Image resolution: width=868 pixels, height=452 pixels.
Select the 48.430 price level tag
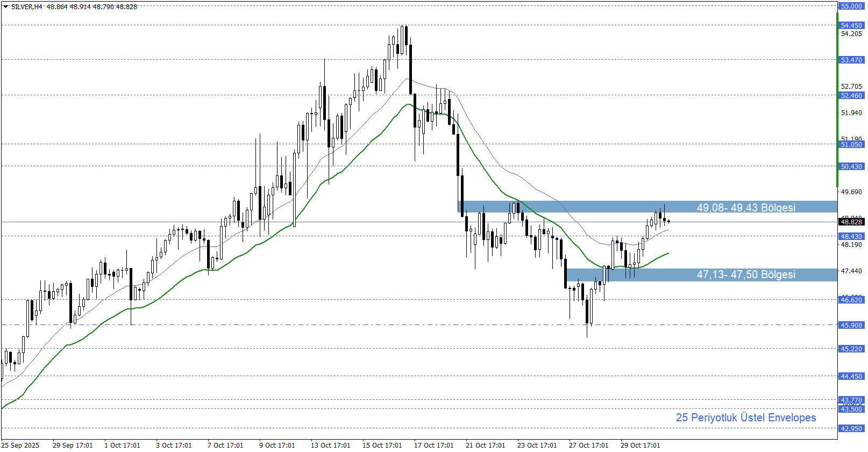(851, 236)
